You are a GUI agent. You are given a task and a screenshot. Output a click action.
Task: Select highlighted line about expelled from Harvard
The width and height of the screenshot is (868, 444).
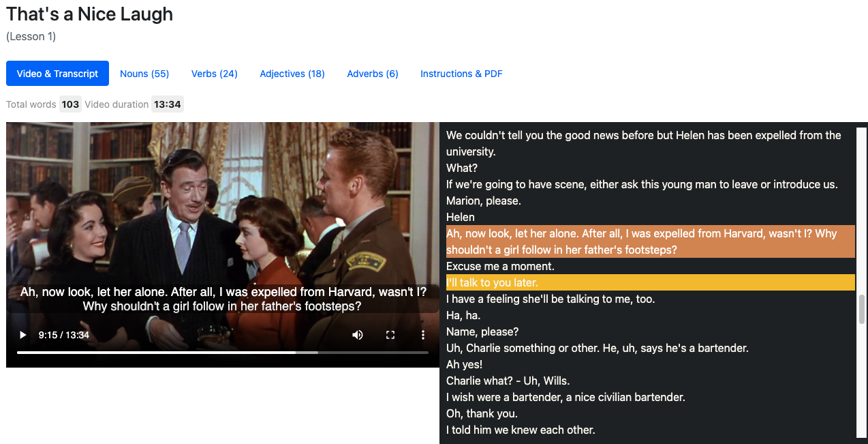pyautogui.click(x=651, y=241)
